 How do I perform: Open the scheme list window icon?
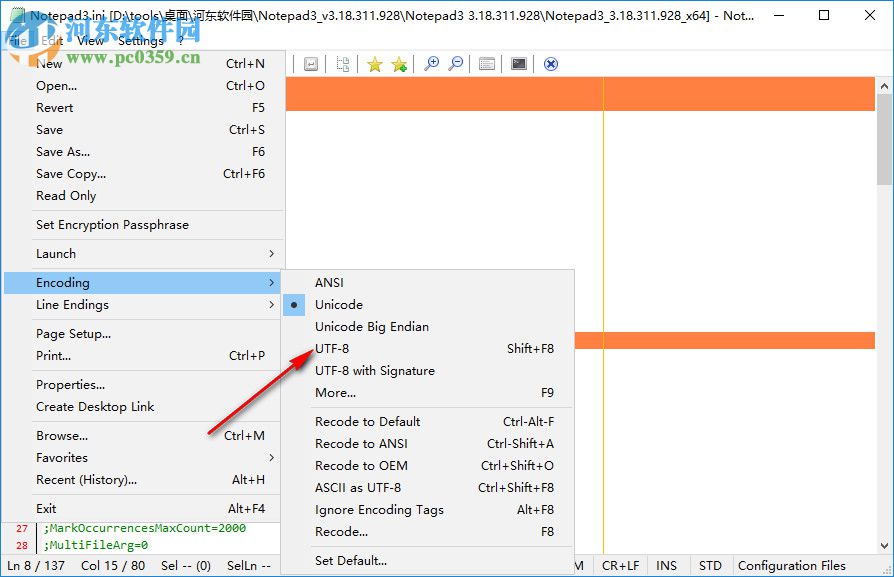coord(487,64)
